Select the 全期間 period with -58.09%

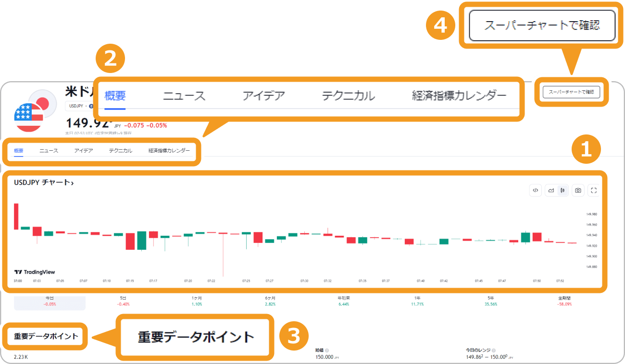tap(564, 301)
